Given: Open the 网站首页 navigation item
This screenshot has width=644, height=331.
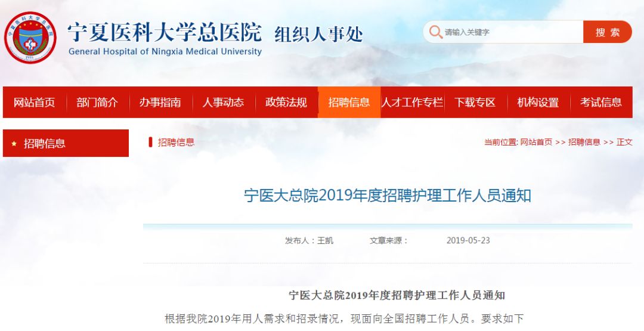Looking at the screenshot, I should [35, 103].
